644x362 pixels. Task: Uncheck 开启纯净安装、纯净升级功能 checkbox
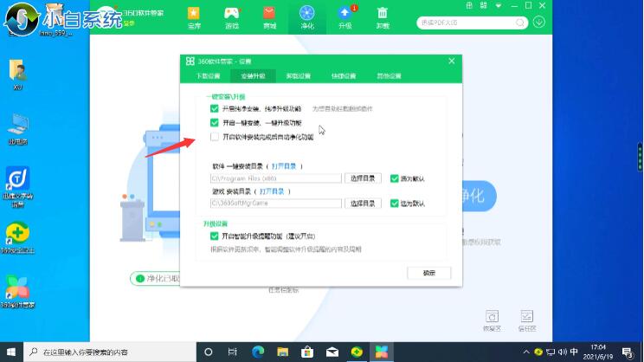click(x=215, y=108)
